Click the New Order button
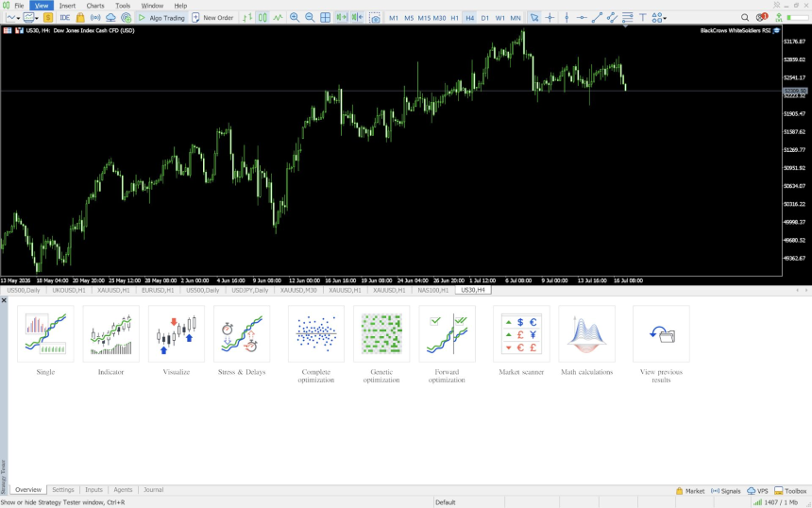 pyautogui.click(x=212, y=18)
